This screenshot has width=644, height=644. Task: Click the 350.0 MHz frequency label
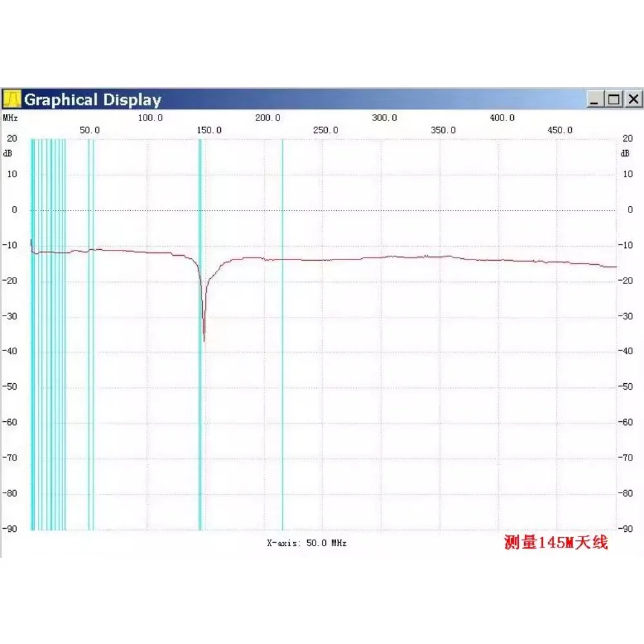tap(443, 130)
